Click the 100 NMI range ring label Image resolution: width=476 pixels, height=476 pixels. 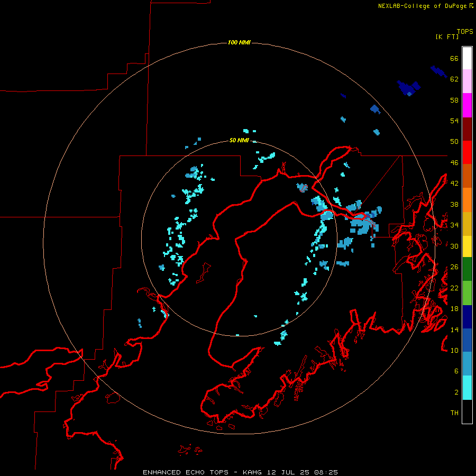pos(239,42)
